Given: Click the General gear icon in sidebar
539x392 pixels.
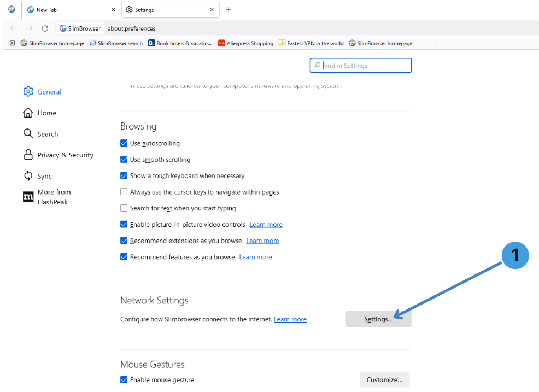Looking at the screenshot, I should [x=28, y=91].
